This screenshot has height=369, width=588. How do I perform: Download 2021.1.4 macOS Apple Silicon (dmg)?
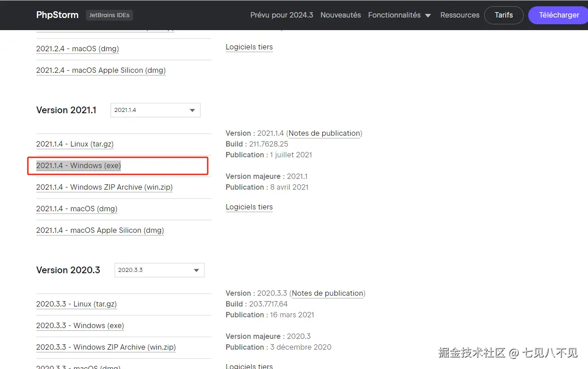(100, 230)
